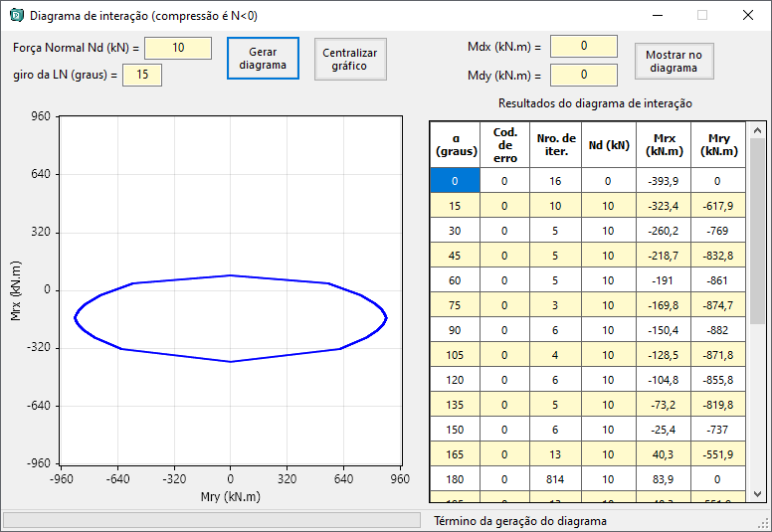This screenshot has width=772, height=532.
Task: Click the application icon in title bar
Action: tap(16, 15)
